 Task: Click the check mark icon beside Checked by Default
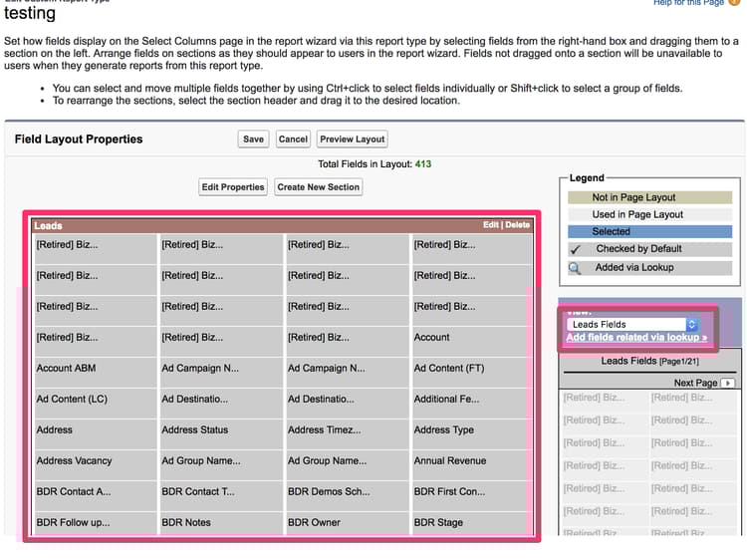pyautogui.click(x=575, y=249)
